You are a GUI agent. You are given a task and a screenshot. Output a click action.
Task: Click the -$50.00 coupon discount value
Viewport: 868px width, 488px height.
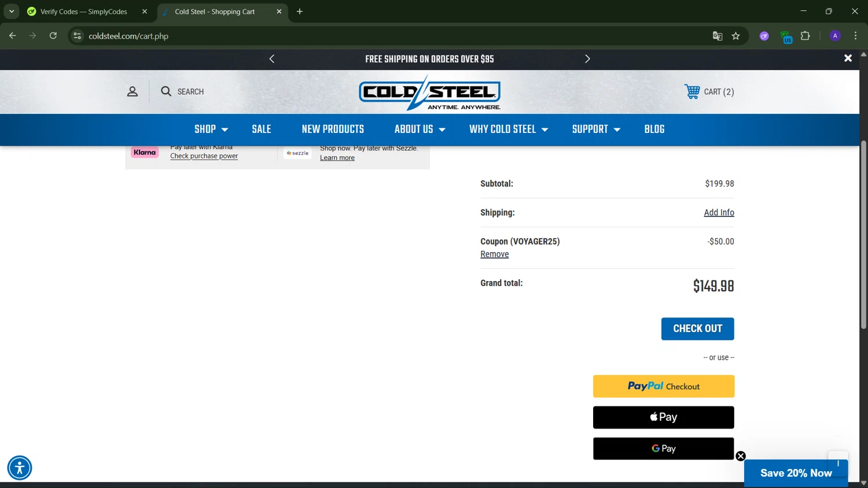(720, 242)
